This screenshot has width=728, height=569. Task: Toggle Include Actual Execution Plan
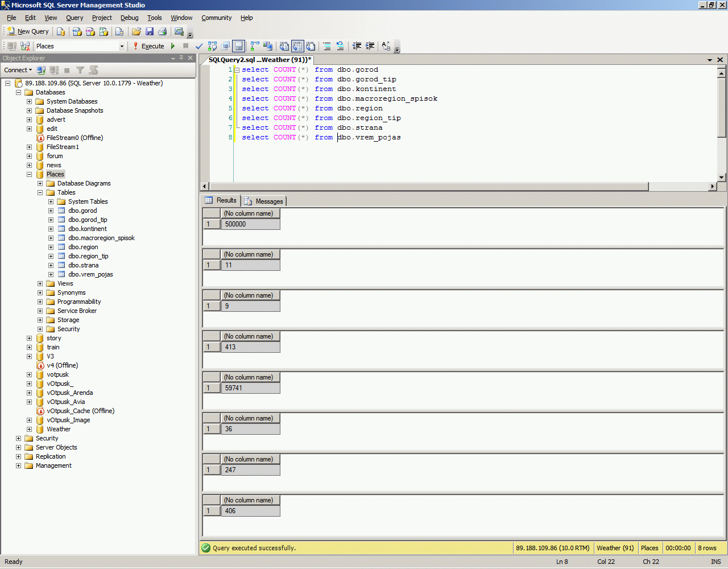(x=255, y=46)
